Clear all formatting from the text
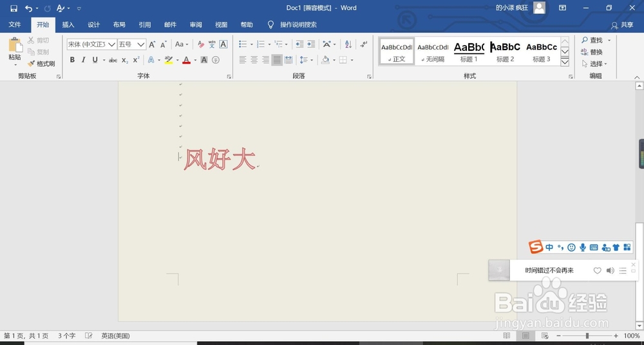The height and width of the screenshot is (345, 644). [201, 44]
